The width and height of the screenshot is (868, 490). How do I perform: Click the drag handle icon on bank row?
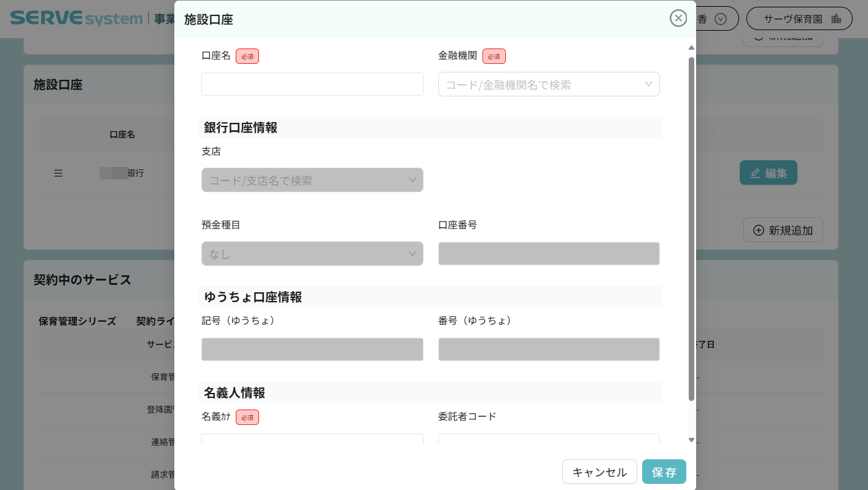click(58, 173)
